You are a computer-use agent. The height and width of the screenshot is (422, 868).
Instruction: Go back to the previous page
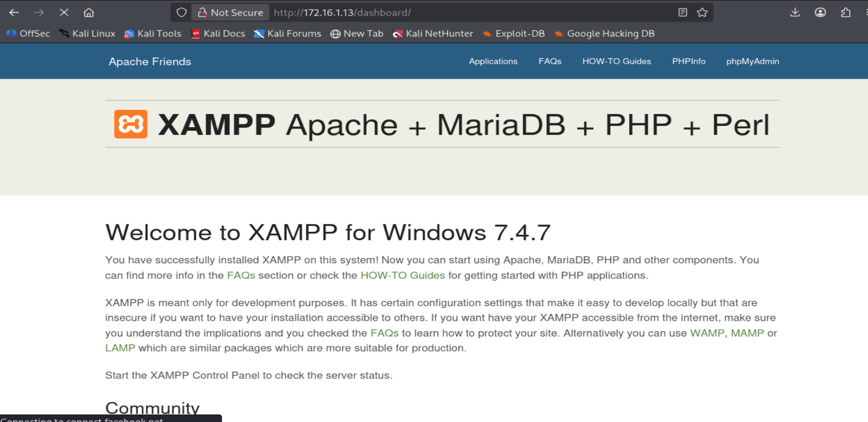pos(14,12)
